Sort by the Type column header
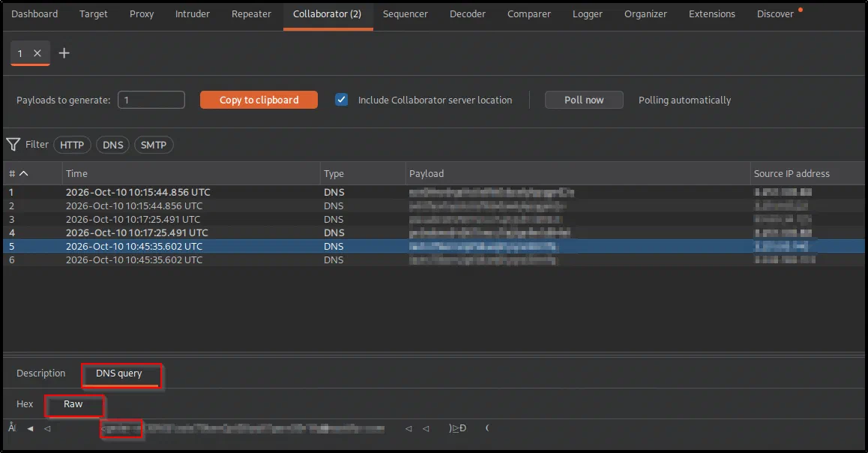Image resolution: width=868 pixels, height=453 pixels. pos(363,173)
